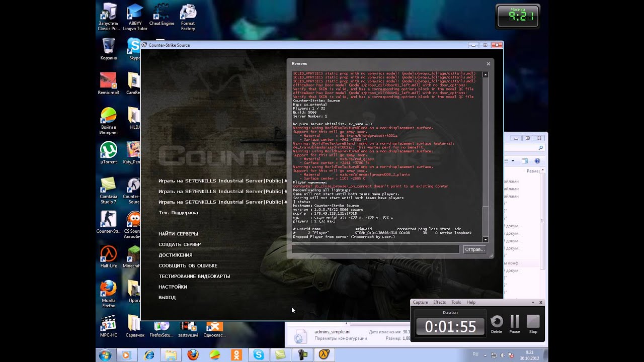
Task: Open the Сервачок desktop folder
Action: [134, 326]
